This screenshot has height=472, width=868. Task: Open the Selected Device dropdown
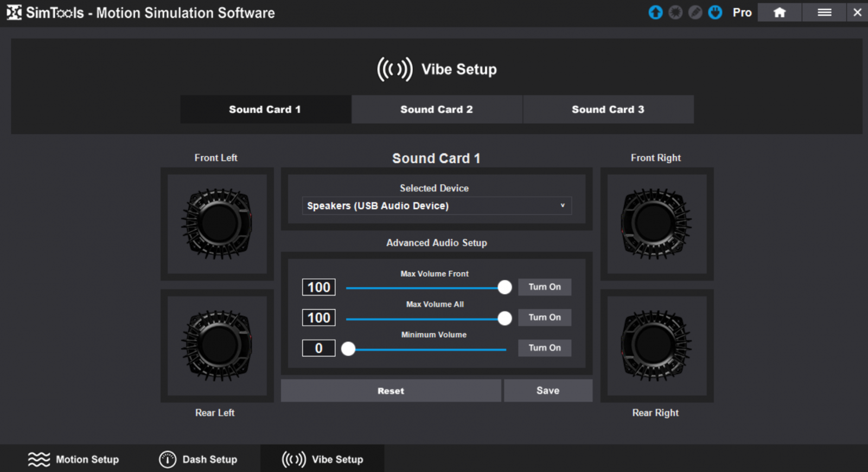pos(437,206)
